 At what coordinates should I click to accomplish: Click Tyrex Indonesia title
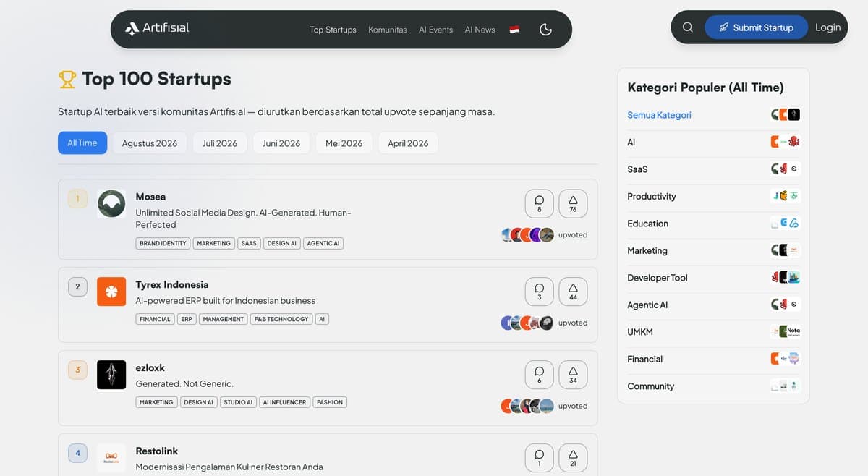point(172,284)
